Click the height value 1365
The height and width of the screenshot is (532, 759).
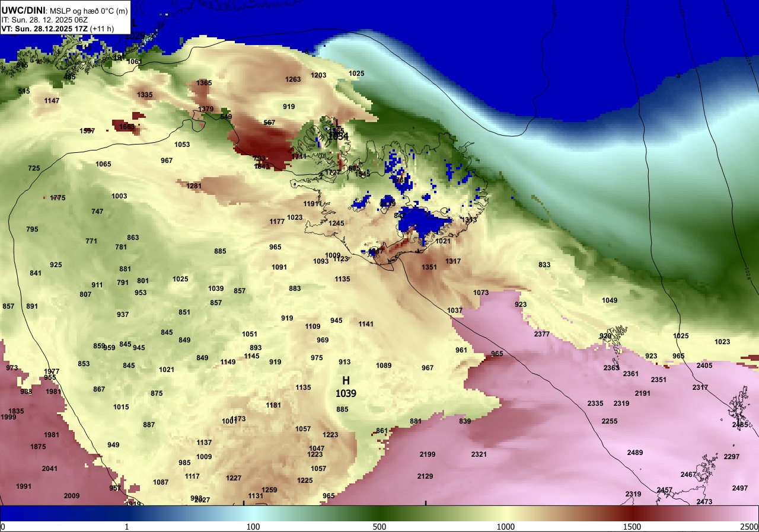click(x=204, y=83)
